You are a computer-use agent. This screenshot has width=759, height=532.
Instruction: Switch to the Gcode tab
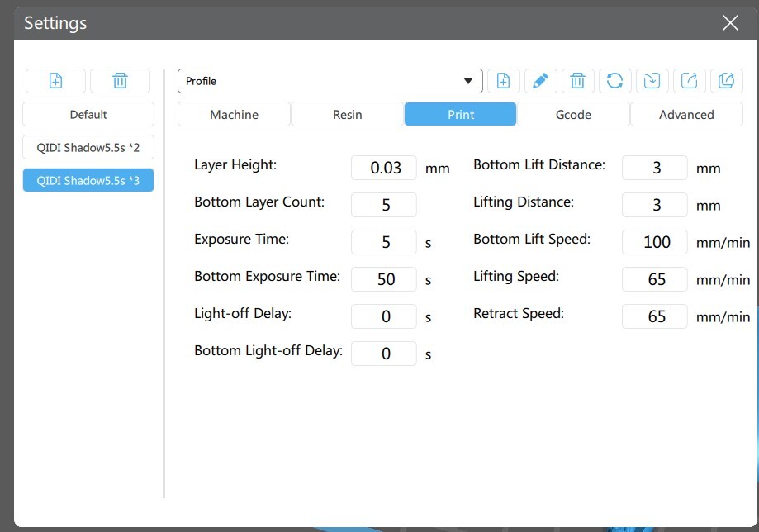pyautogui.click(x=573, y=114)
